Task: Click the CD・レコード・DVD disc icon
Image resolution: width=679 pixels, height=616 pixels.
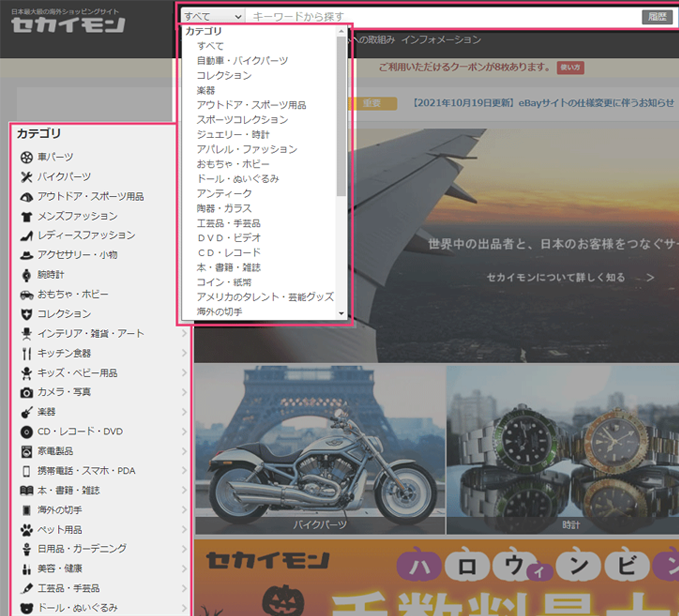Action: 26,432
